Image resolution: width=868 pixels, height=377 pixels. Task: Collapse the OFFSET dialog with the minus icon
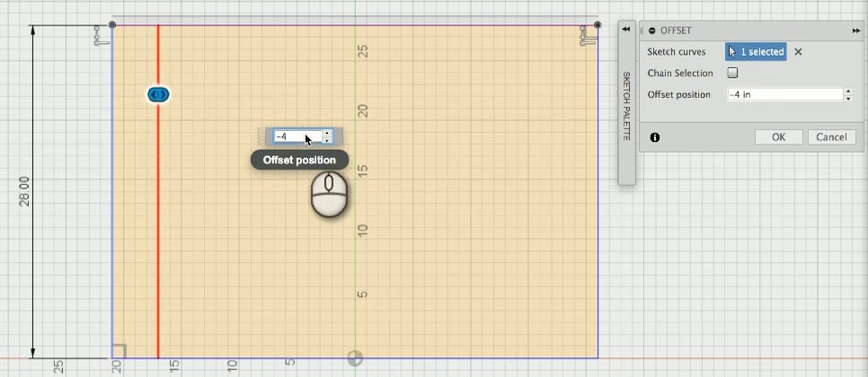coord(652,31)
